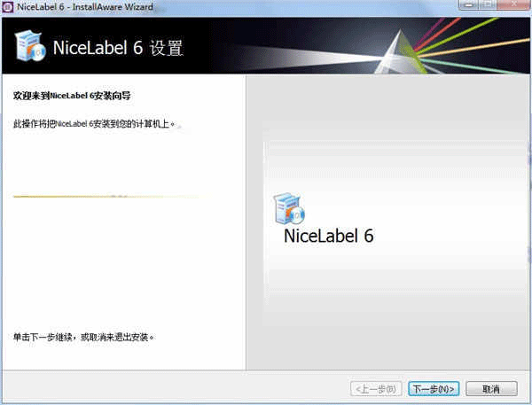Click the installer box icon in black banner
The height and width of the screenshot is (405, 532).
pos(30,46)
